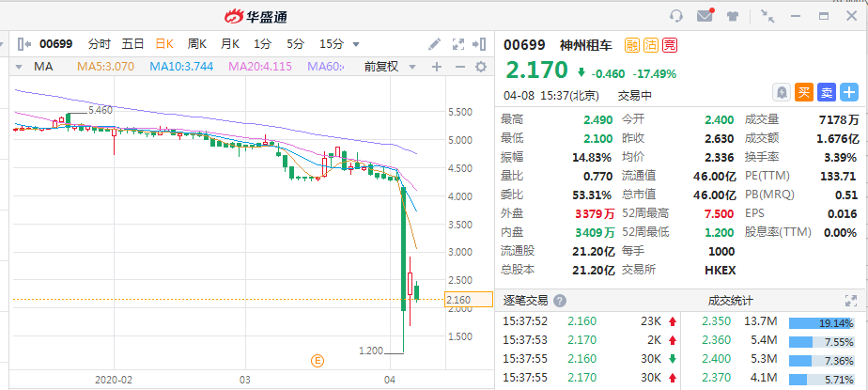868x390 pixels.
Task: Switch to 1分 one-minute chart
Action: coord(262,44)
